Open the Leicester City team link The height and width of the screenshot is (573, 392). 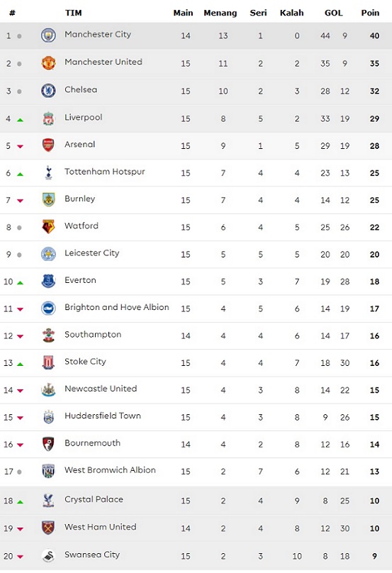tap(91, 253)
